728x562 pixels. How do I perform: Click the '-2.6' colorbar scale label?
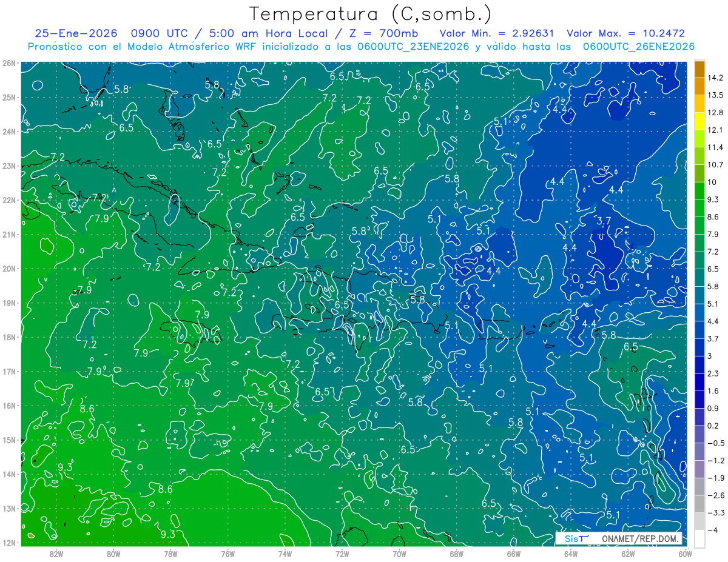[717, 495]
